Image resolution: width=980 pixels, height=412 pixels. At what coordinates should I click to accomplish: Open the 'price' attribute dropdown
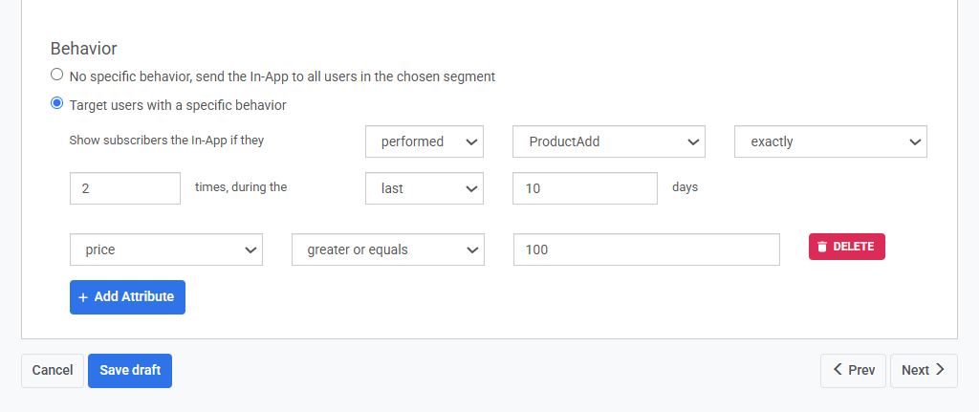(x=166, y=249)
